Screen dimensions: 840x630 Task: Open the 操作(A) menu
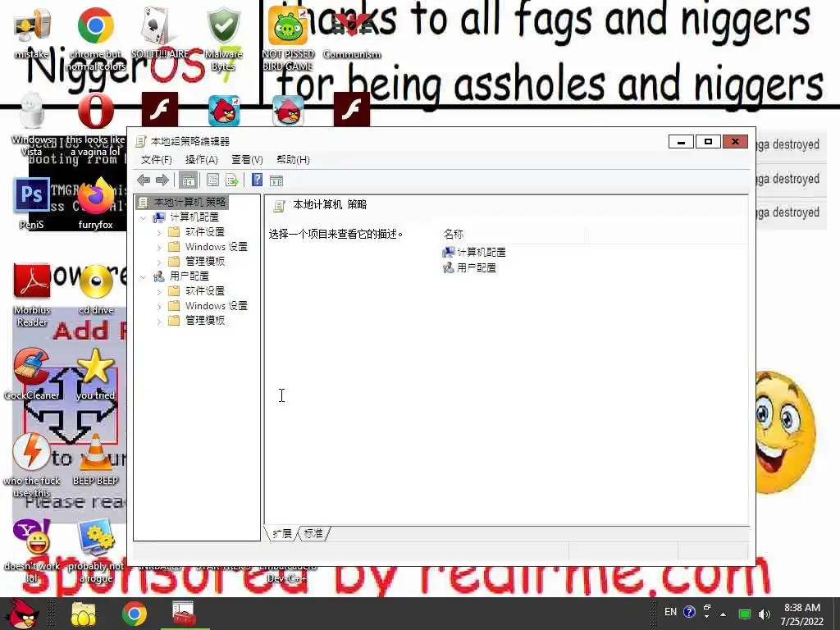coord(202,160)
